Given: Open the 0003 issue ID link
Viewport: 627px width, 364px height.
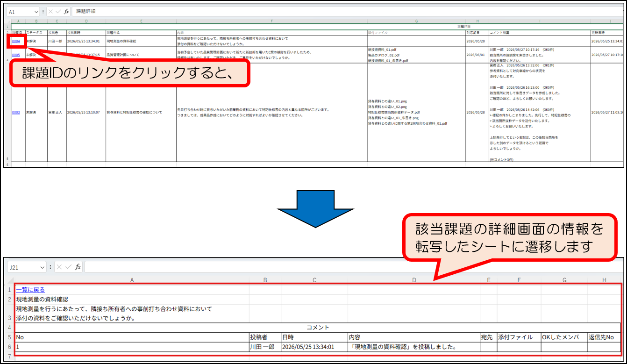Looking at the screenshot, I should coord(15,113).
